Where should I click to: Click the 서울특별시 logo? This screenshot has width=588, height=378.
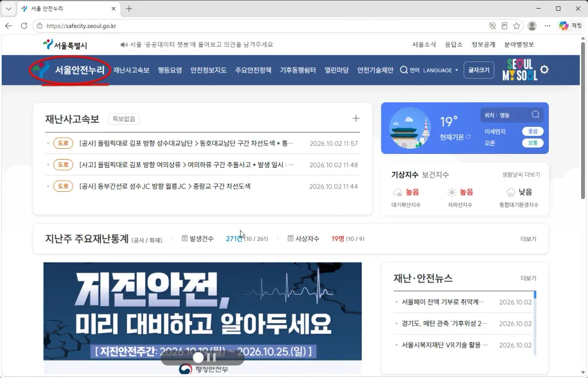tap(65, 45)
